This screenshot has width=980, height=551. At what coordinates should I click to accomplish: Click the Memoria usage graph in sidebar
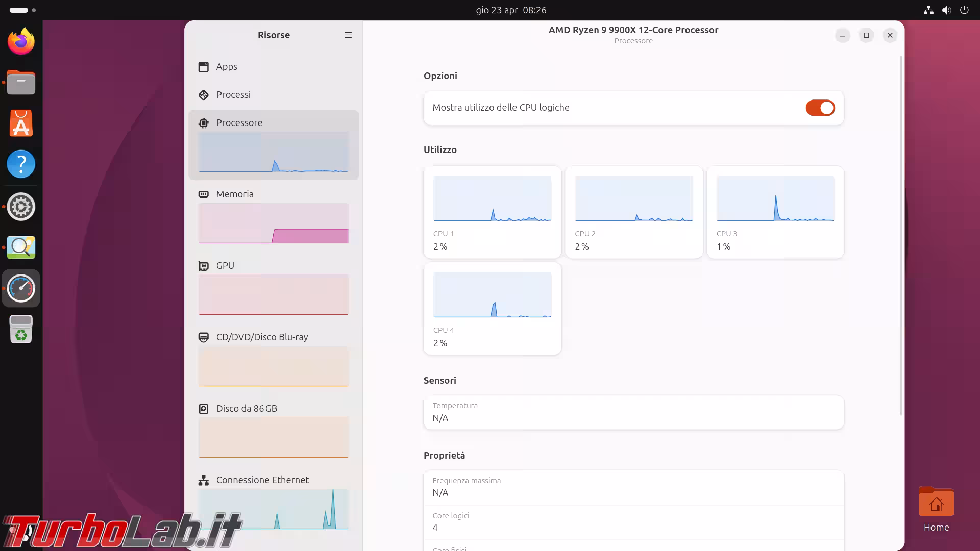(274, 223)
